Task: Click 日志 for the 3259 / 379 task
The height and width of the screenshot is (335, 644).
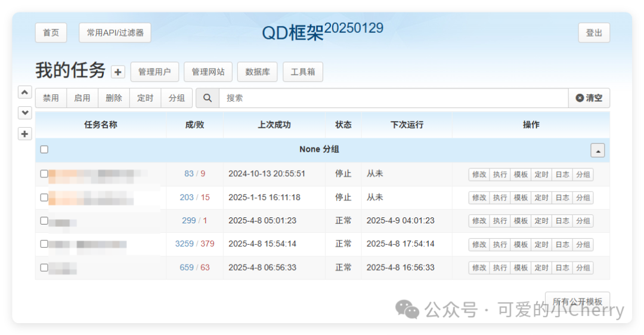Action: 562,244
